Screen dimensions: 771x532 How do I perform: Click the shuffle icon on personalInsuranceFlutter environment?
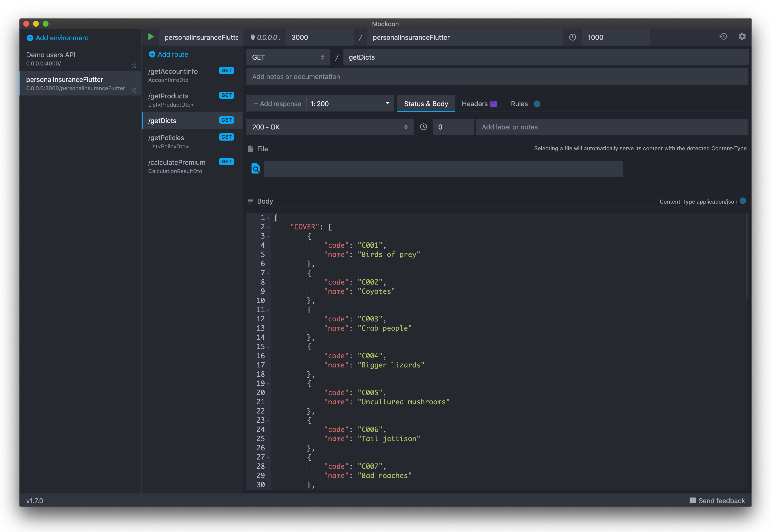[x=134, y=90]
